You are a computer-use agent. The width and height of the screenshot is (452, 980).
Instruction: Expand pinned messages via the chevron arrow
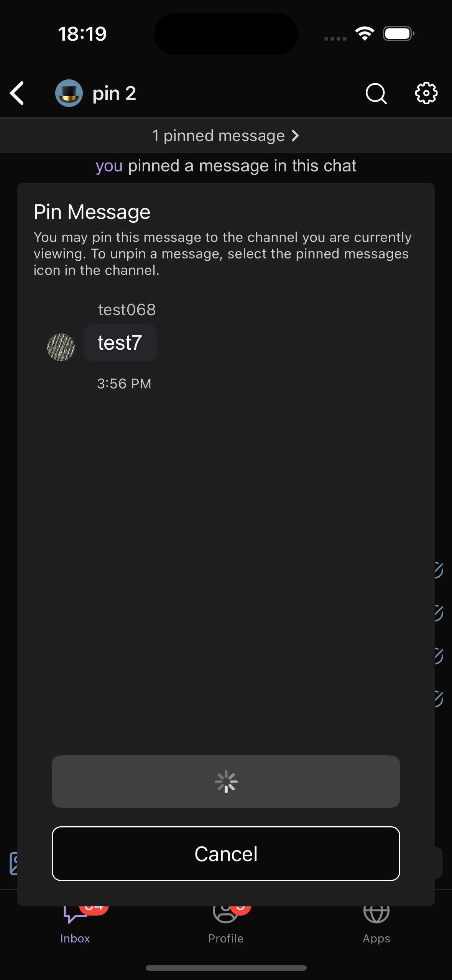click(x=295, y=136)
